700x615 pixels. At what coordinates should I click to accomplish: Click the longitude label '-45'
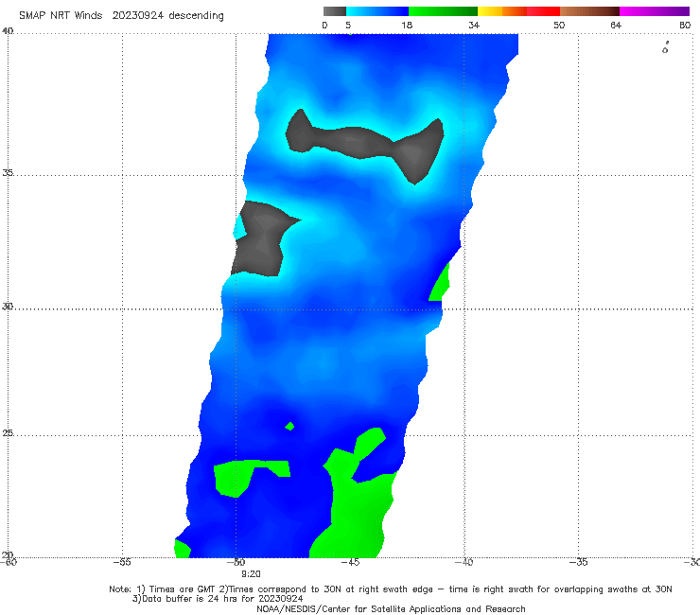click(350, 562)
